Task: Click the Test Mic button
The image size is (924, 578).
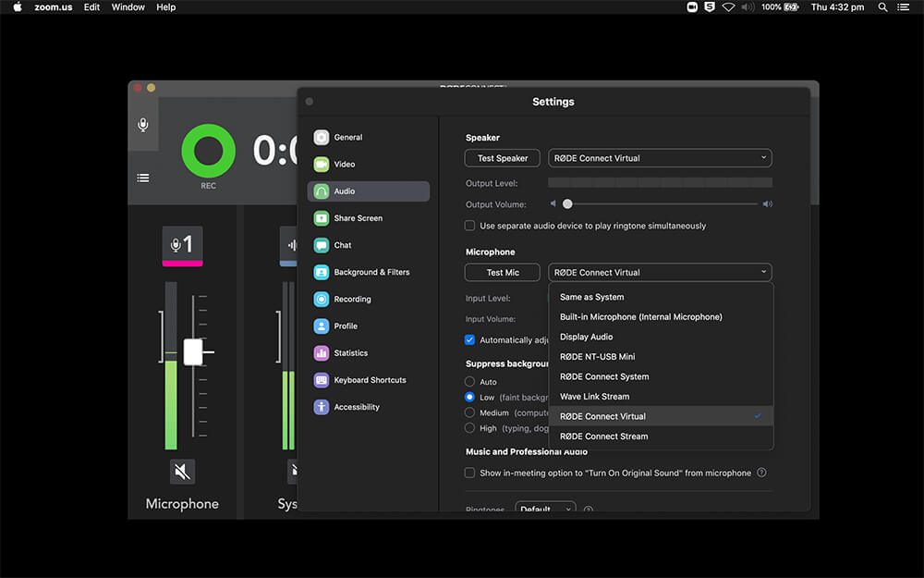Action: point(503,273)
